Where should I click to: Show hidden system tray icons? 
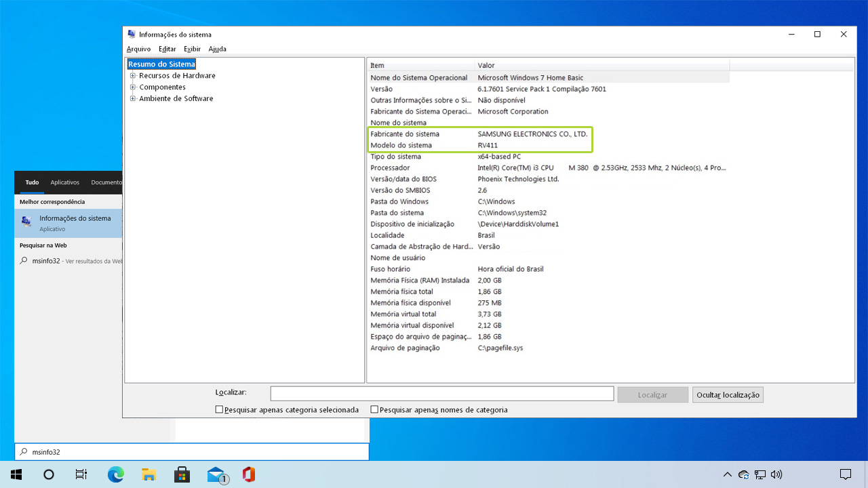[x=728, y=474]
